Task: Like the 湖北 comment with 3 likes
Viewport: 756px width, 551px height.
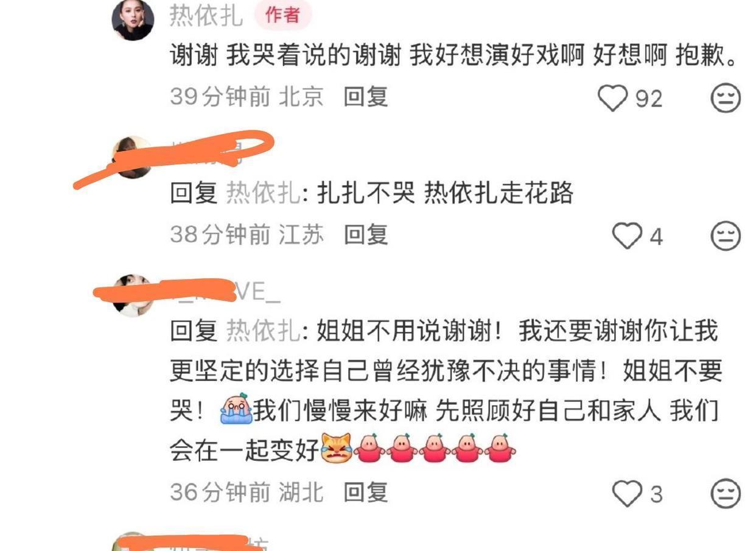Action: [x=627, y=493]
